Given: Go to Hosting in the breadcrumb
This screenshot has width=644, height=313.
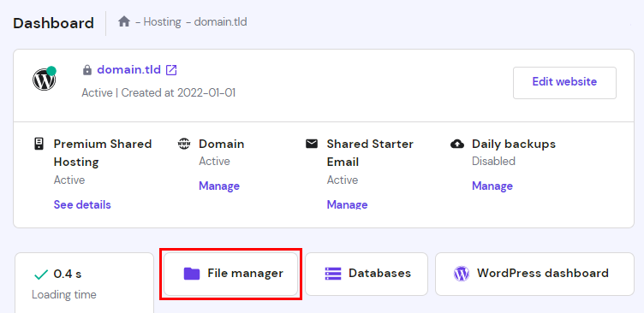Looking at the screenshot, I should click(162, 21).
